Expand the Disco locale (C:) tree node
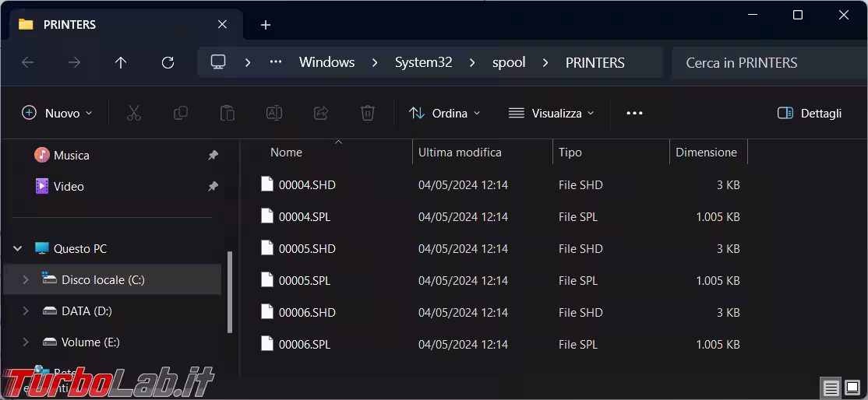Image resolution: width=868 pixels, height=400 pixels. pos(26,280)
